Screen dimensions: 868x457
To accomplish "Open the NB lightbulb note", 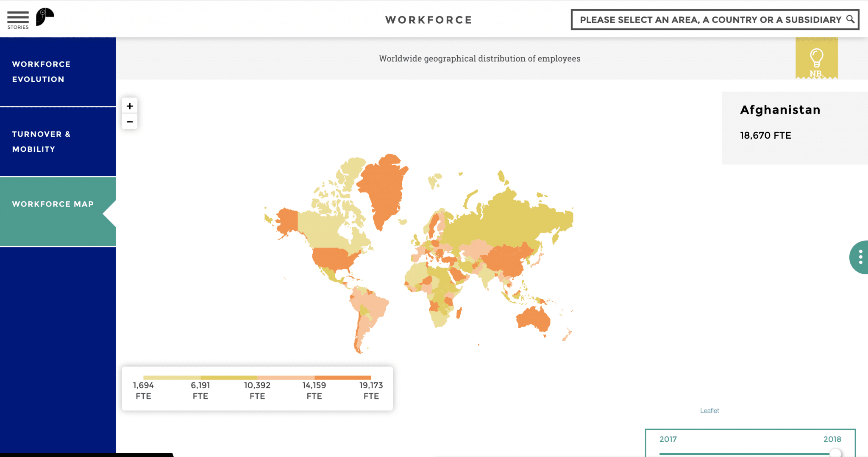I will [816, 59].
